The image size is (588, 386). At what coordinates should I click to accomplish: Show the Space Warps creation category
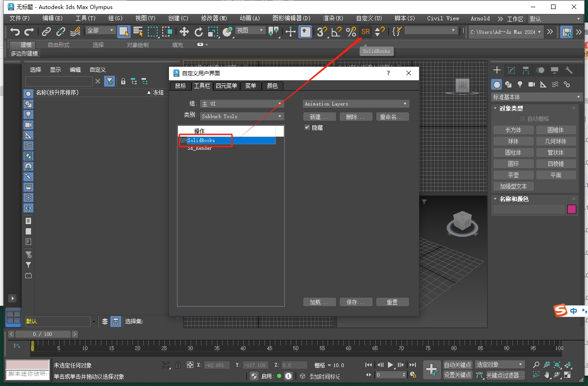pyautogui.click(x=555, y=84)
